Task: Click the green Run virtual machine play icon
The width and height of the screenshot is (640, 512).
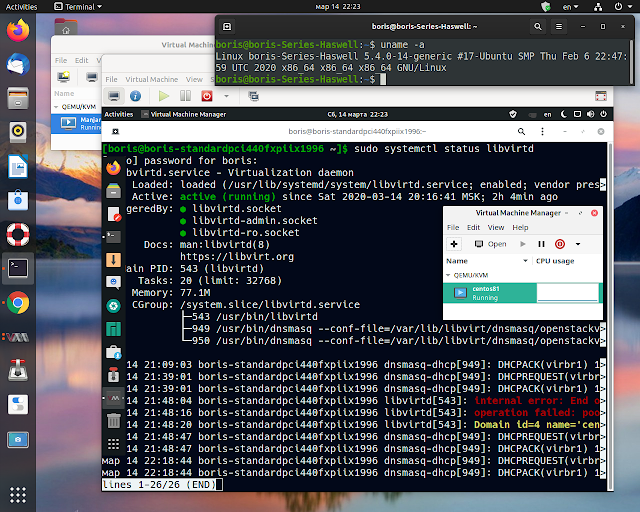Action: click(x=164, y=96)
